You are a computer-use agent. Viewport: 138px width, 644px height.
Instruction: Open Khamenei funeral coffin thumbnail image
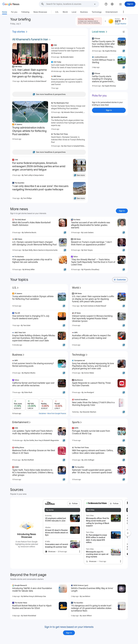30,54
